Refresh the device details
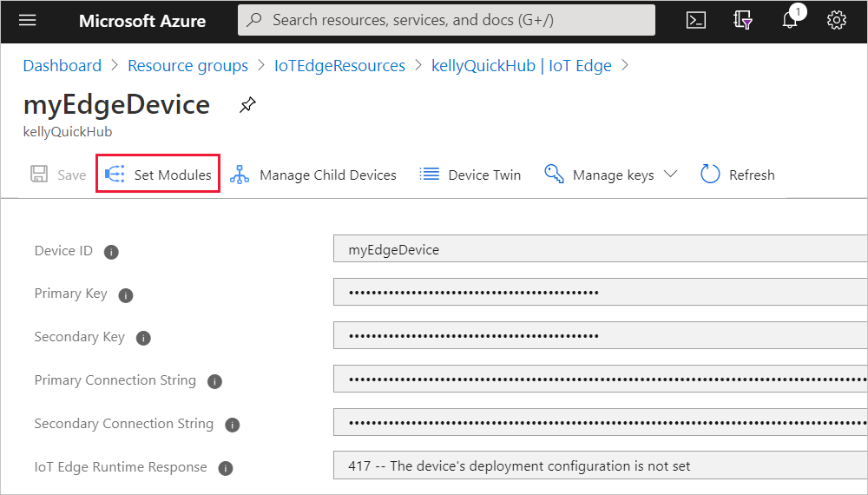 pyautogui.click(x=738, y=175)
